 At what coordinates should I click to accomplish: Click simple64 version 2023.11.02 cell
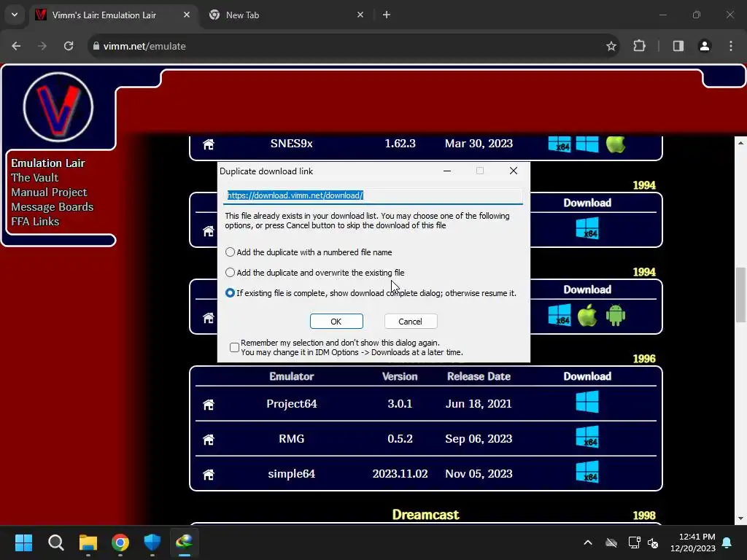click(400, 474)
